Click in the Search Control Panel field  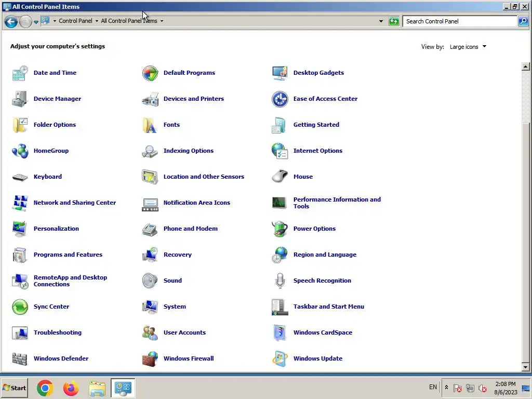pos(460,21)
